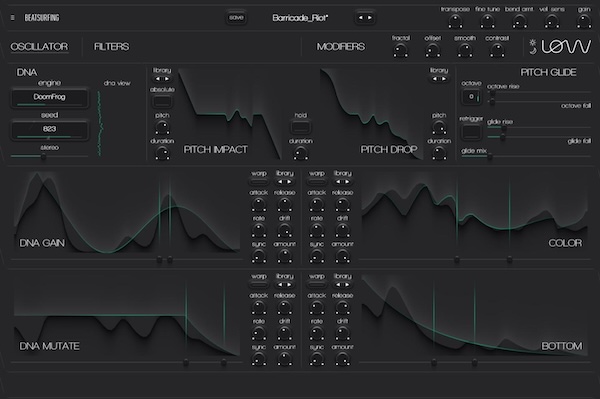Screen dimensions: 600x399
Task: Click the Barricade_Riot preset name
Action: point(300,18)
